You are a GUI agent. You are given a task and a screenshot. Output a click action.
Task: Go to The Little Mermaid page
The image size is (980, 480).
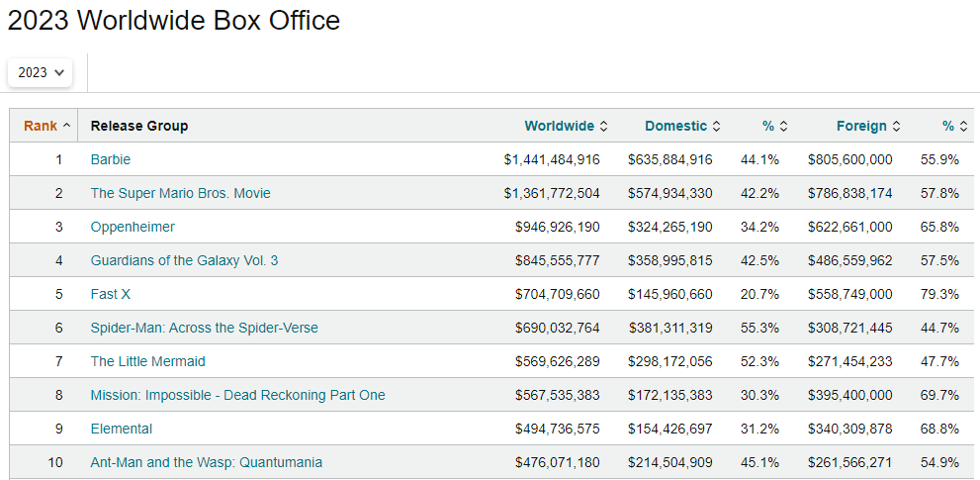click(x=147, y=361)
